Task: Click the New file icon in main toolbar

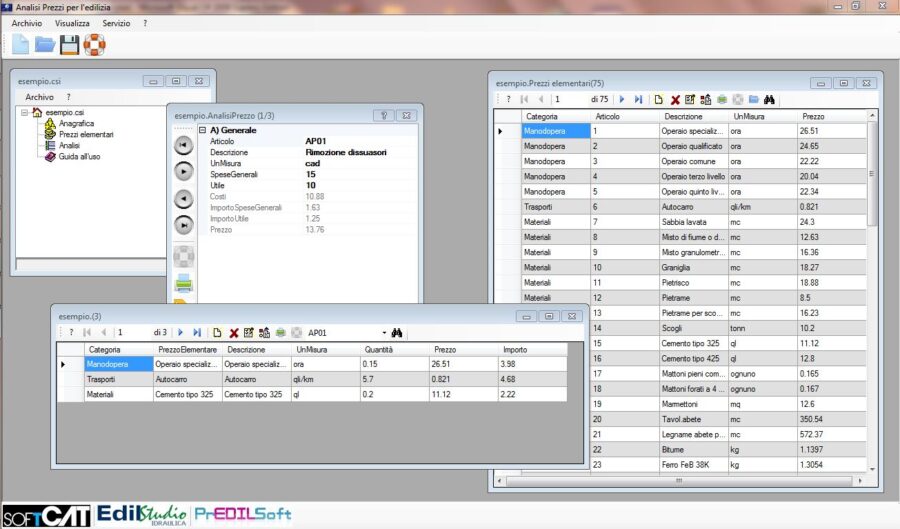Action: 20,44
